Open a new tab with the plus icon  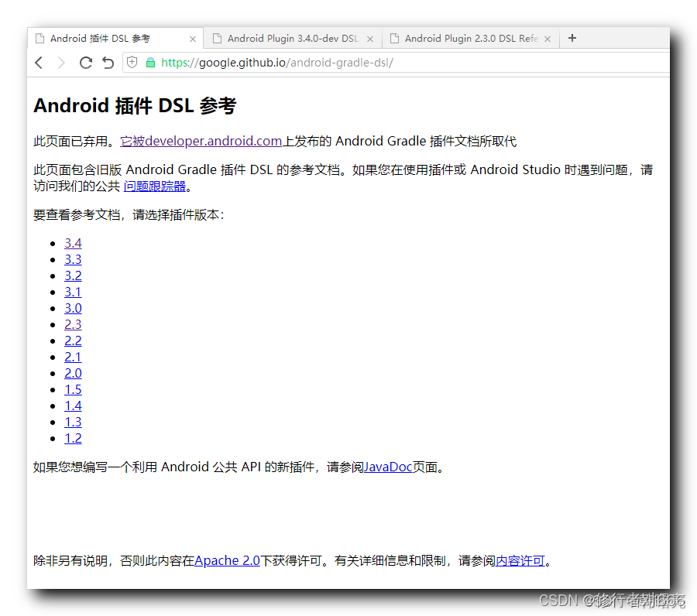(572, 37)
